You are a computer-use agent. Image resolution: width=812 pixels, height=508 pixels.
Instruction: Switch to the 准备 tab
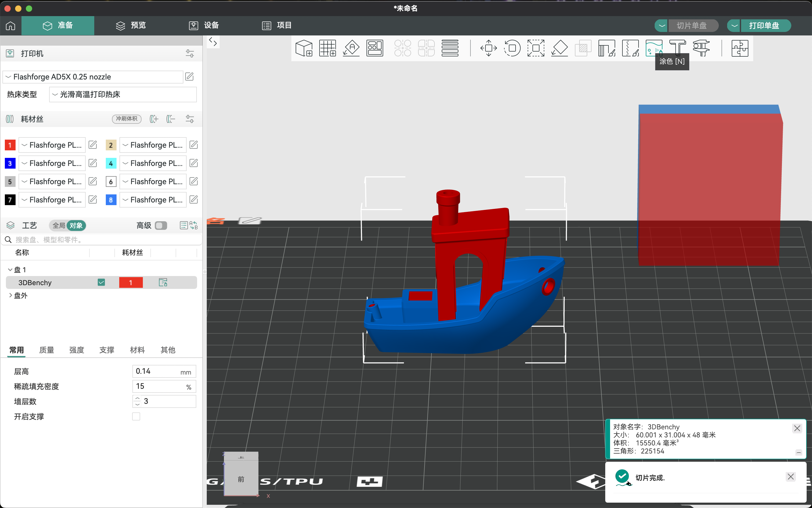pyautogui.click(x=58, y=26)
